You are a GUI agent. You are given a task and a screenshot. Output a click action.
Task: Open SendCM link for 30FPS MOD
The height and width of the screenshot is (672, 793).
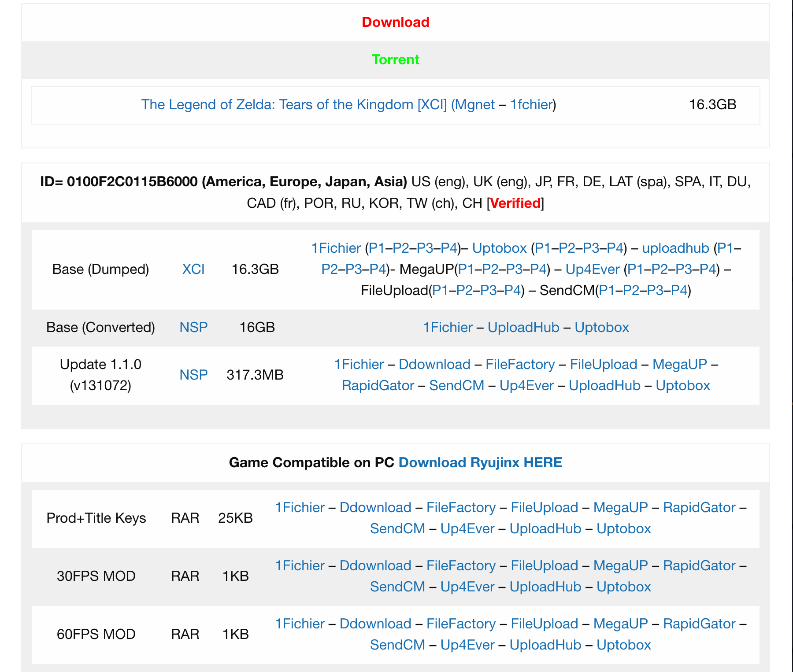tap(398, 587)
